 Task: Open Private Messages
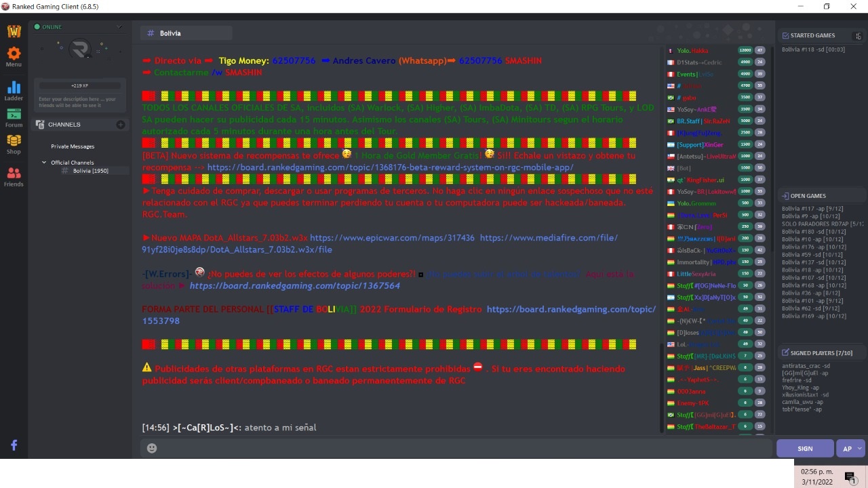73,146
